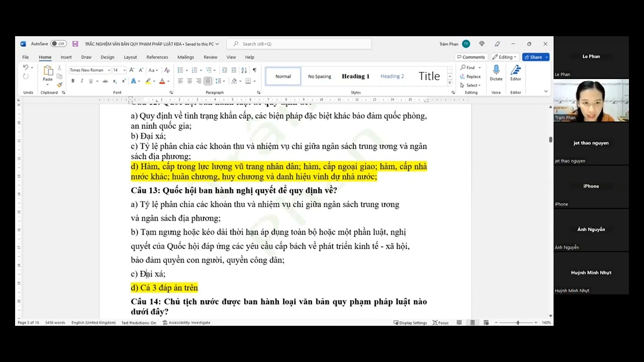
Task: Toggle Subscript formatting
Action: click(115, 81)
